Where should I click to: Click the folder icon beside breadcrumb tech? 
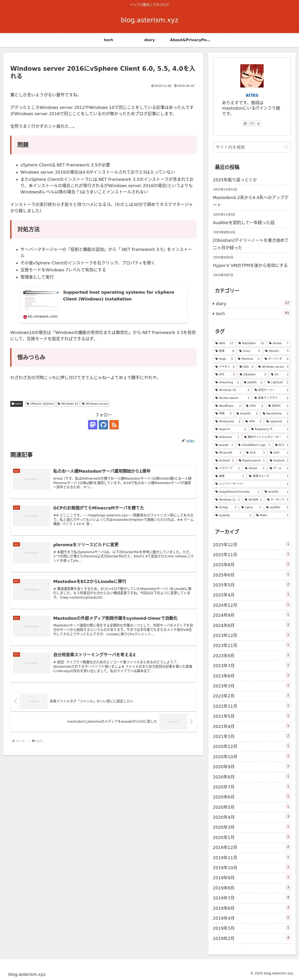[34, 741]
